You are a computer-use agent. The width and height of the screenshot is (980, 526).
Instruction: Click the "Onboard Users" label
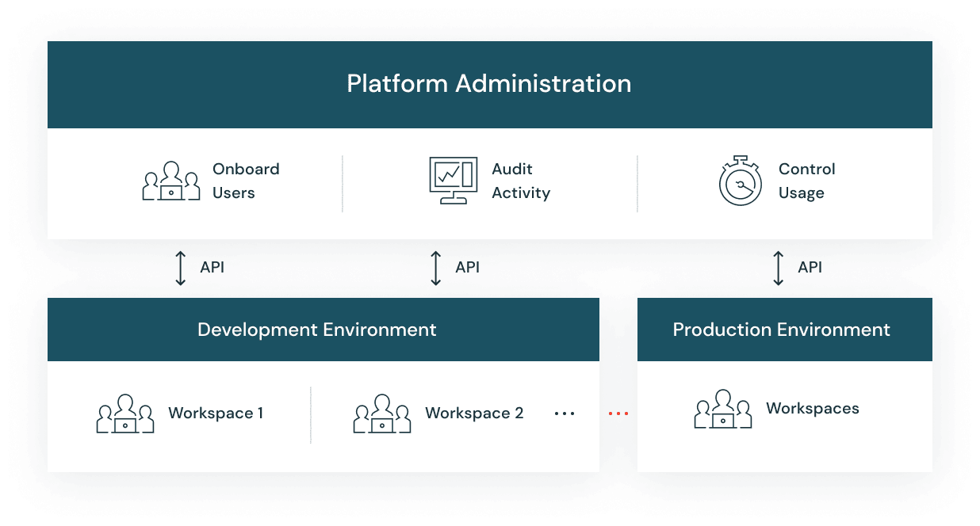point(246,181)
